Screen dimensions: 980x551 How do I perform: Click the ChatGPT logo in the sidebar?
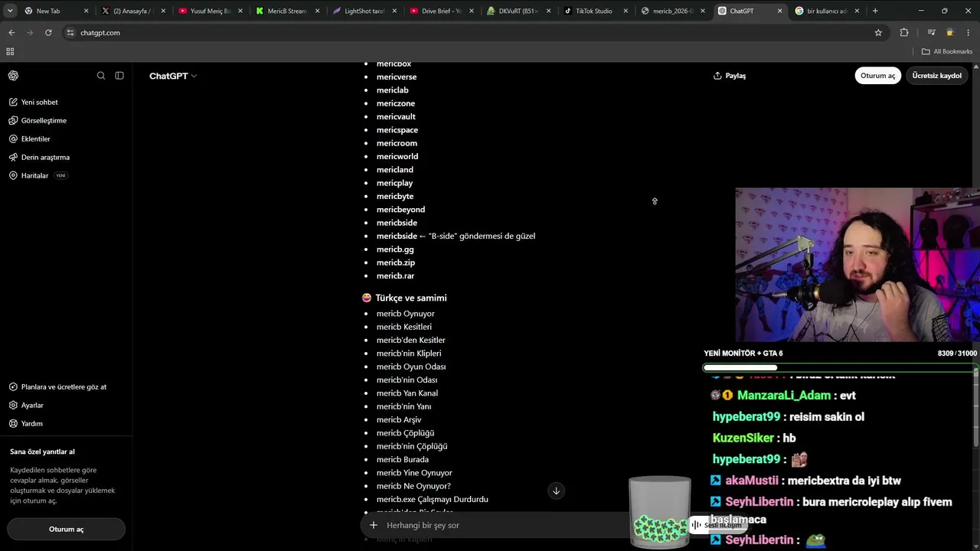[14, 76]
